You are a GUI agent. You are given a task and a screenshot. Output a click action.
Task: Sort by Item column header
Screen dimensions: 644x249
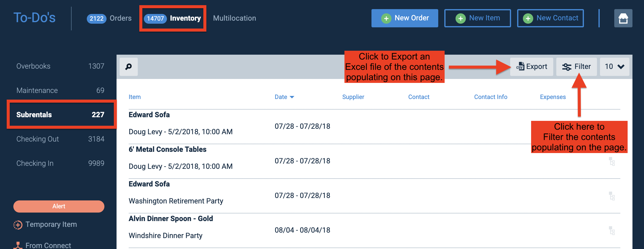[x=134, y=97]
